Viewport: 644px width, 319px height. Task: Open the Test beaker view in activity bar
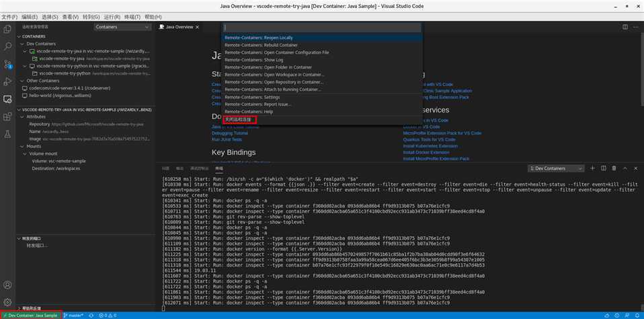tap(7, 134)
